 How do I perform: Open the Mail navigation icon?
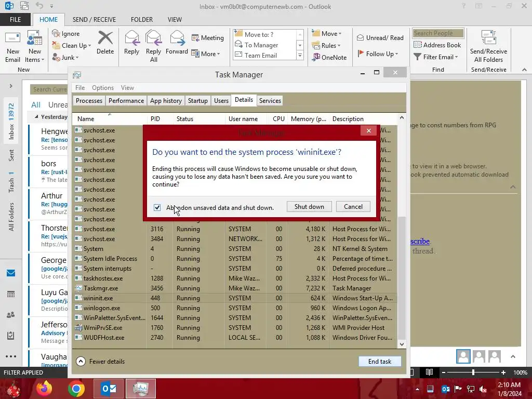click(x=11, y=273)
